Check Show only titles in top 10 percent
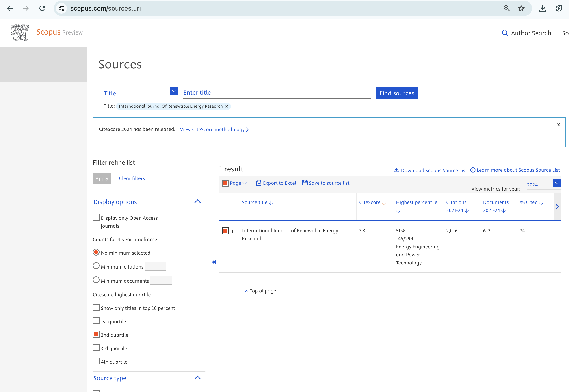This screenshot has height=392, width=569. (96, 308)
